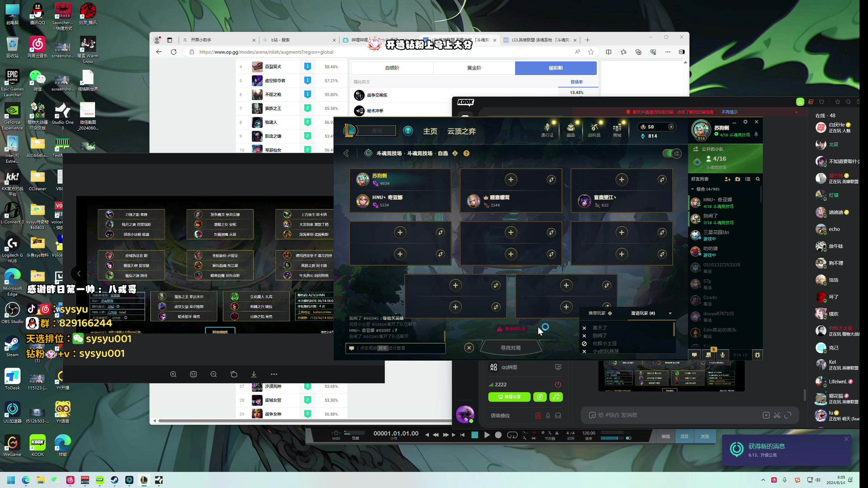Viewport: 868px width, 488px height.
Task: Click the rotate icon in image viewer toolbar
Action: click(x=234, y=374)
